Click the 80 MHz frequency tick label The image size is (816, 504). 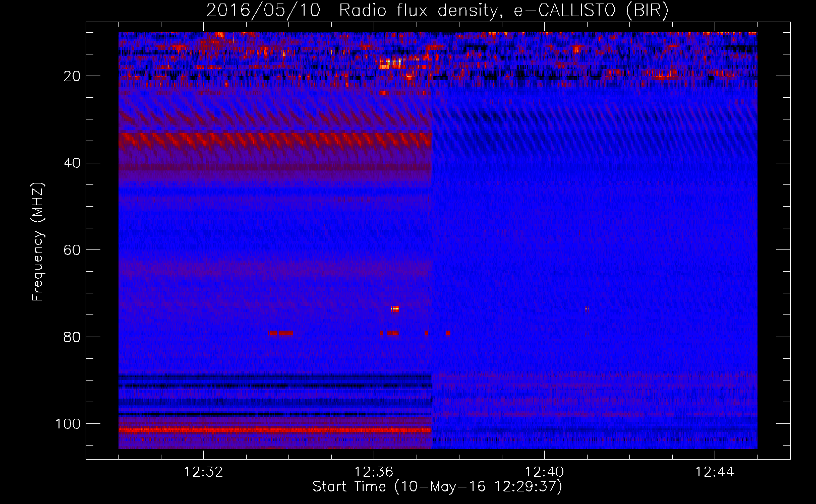point(73,337)
